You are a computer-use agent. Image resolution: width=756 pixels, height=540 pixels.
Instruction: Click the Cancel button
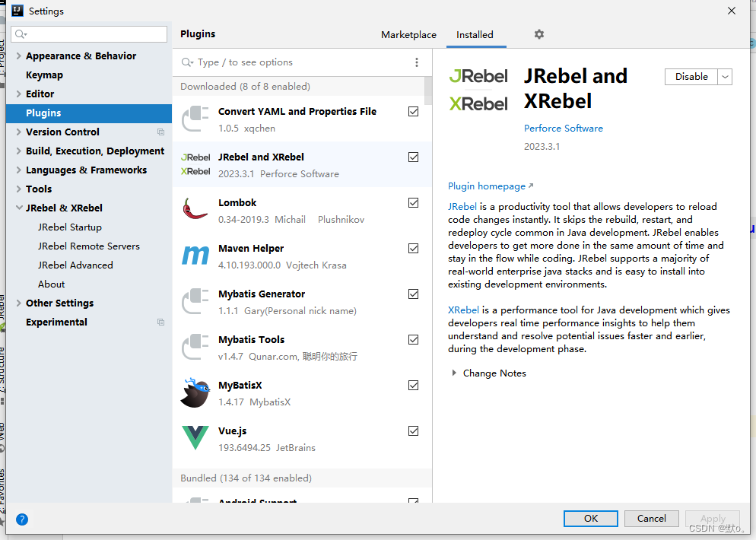651,518
